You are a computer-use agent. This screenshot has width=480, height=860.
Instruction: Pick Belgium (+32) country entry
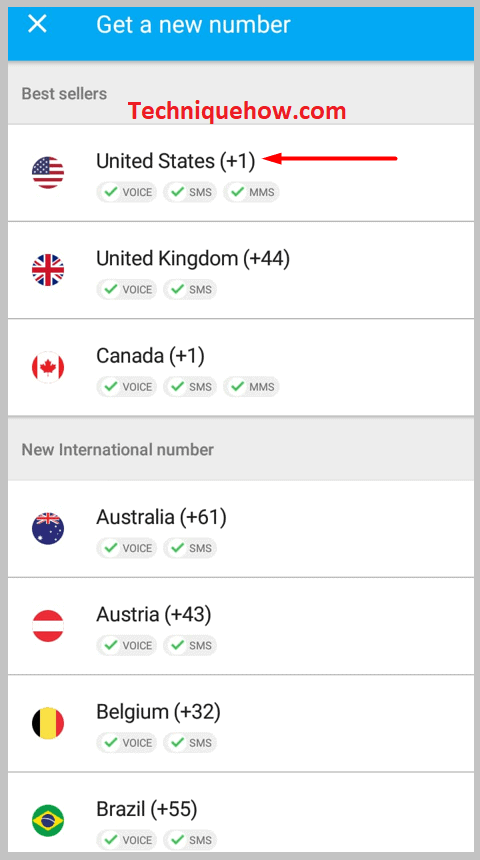click(241, 723)
